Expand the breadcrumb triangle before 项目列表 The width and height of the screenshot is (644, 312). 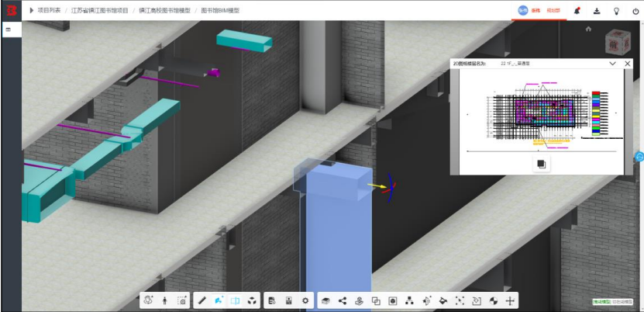[x=31, y=10]
